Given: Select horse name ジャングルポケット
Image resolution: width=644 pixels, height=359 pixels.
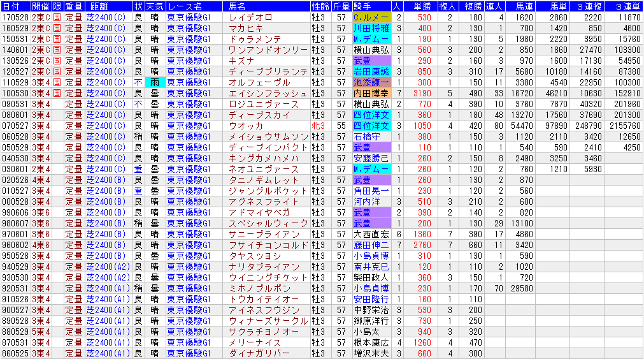Looking at the screenshot, I should point(268,191).
